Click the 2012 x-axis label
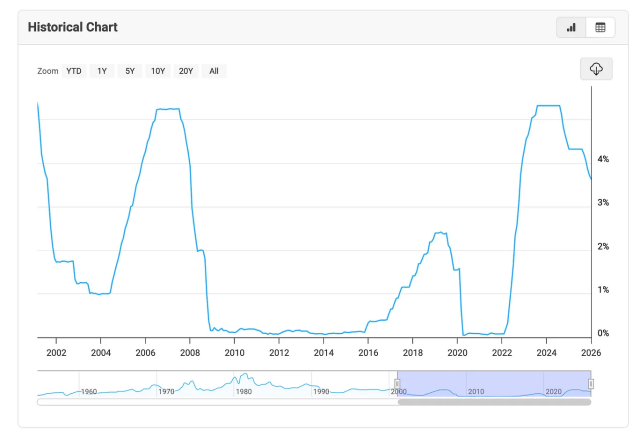Image resolution: width=640 pixels, height=430 pixels. point(279,352)
